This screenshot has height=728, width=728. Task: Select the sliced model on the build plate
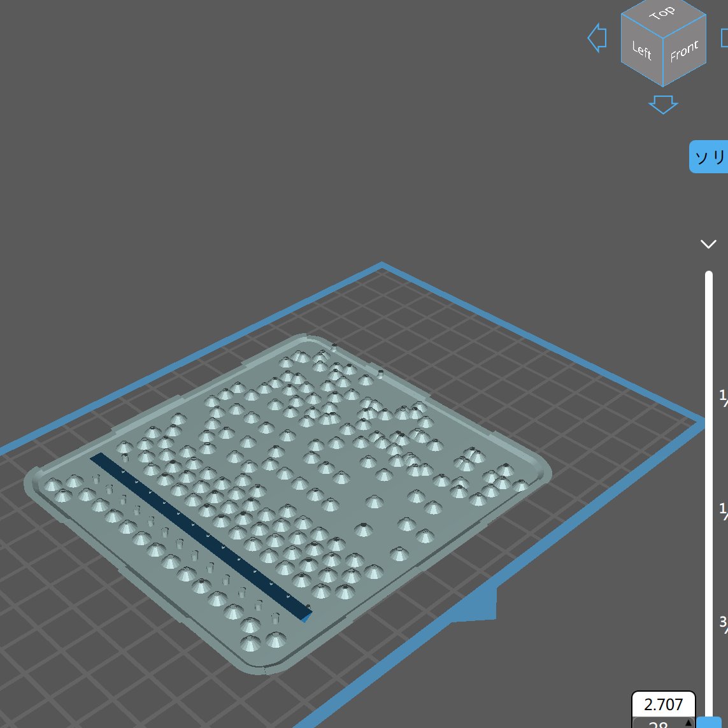click(x=288, y=504)
